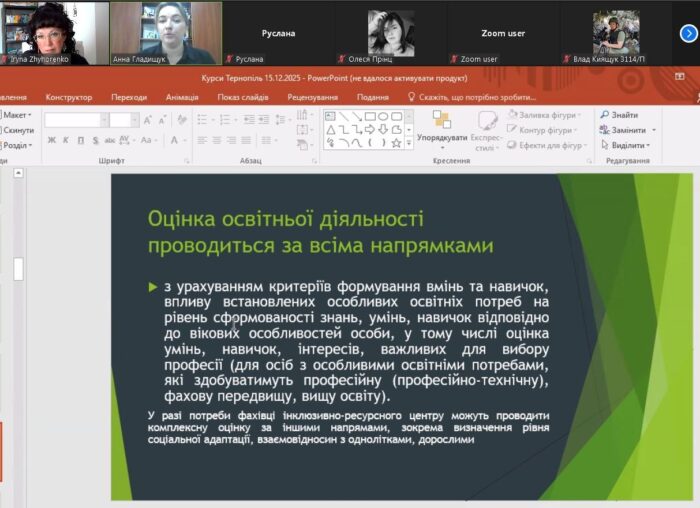Open the Анімація ribbon tab
Viewport: 700px width, 508px height.
click(182, 97)
